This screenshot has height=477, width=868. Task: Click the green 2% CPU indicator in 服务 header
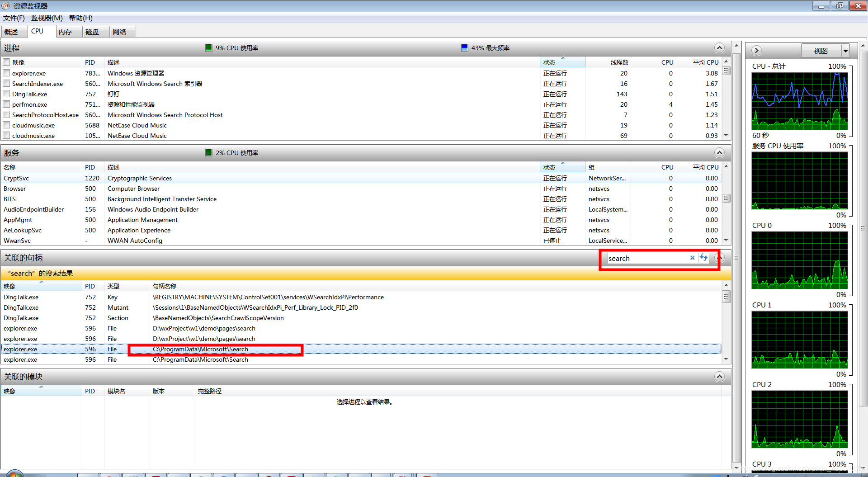(x=208, y=152)
